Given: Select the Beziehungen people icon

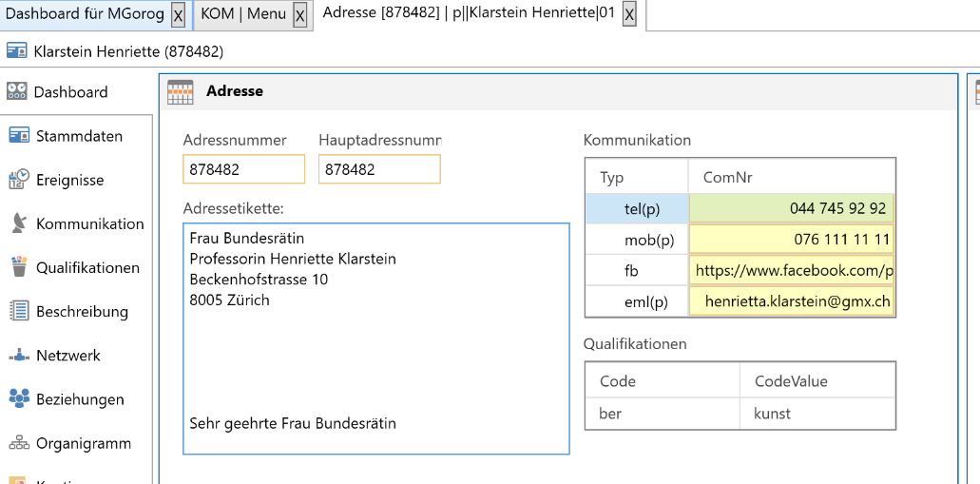Looking at the screenshot, I should [x=19, y=399].
